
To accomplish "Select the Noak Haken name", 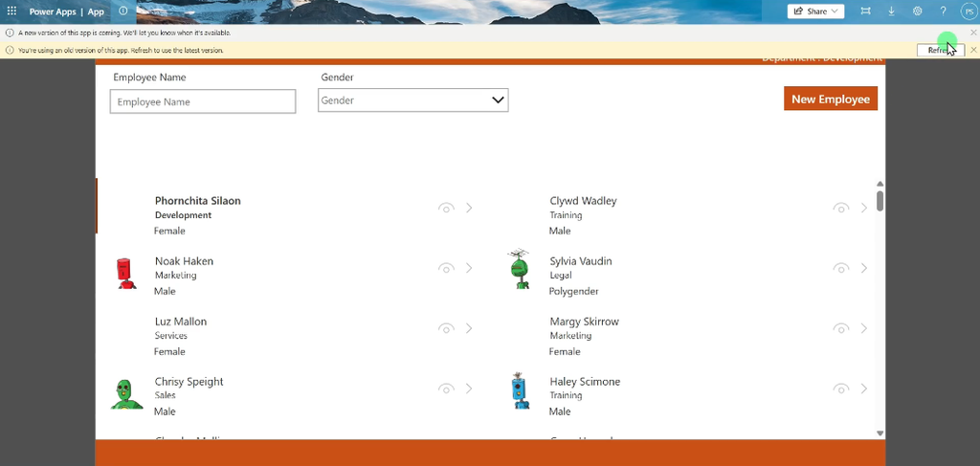I will tap(184, 261).
